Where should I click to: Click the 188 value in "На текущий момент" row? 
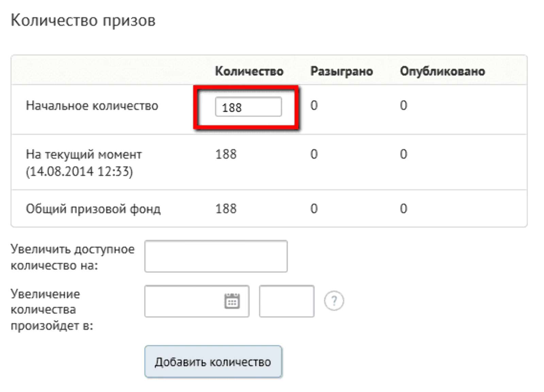[226, 154]
